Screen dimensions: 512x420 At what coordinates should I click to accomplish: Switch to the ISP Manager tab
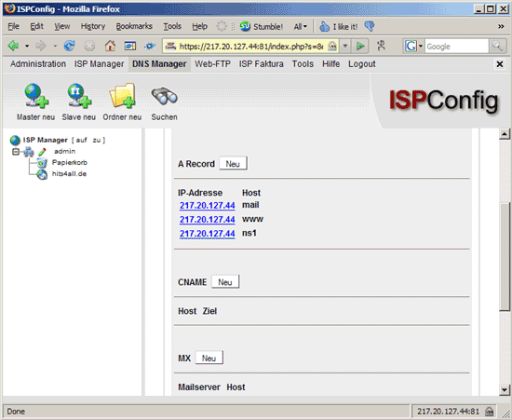click(x=99, y=64)
